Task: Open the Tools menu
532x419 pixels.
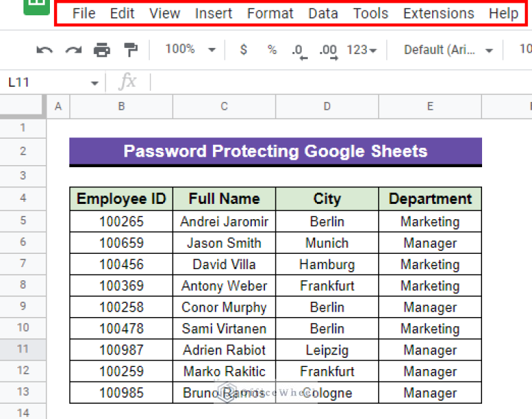Action: click(x=370, y=14)
